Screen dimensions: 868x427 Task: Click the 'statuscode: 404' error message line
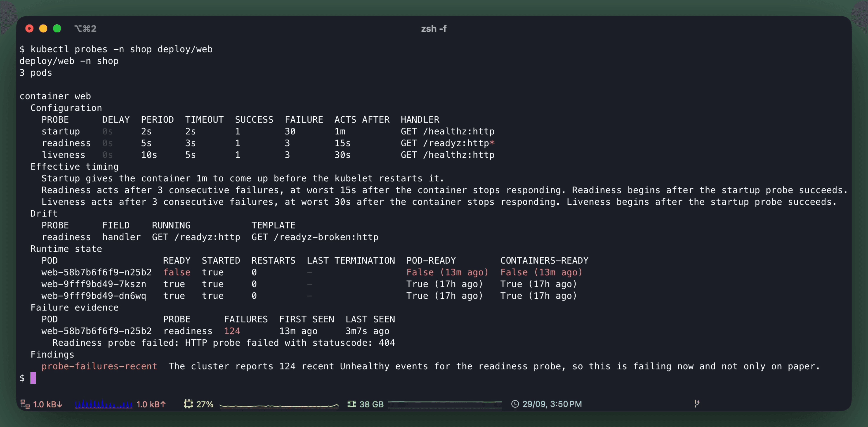click(223, 343)
